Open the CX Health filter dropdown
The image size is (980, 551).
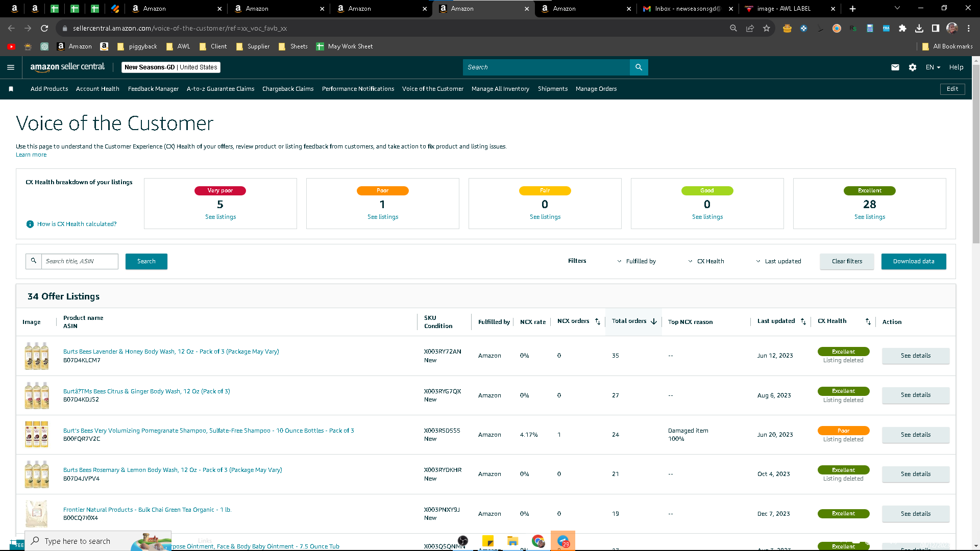(706, 261)
